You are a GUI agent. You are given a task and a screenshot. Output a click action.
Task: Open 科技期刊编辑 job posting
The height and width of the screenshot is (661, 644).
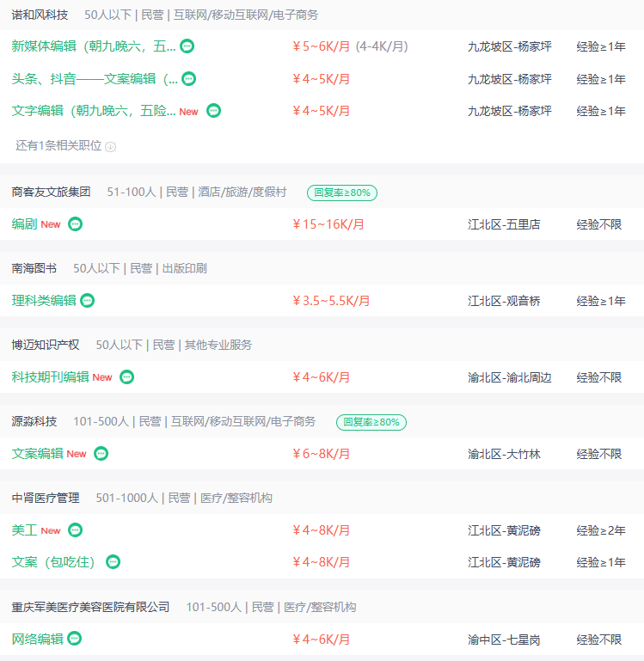click(50, 376)
